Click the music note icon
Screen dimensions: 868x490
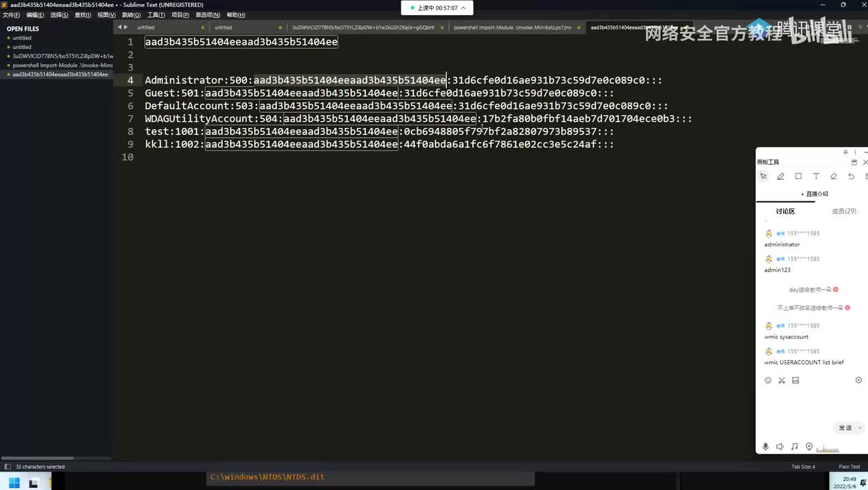[795, 446]
